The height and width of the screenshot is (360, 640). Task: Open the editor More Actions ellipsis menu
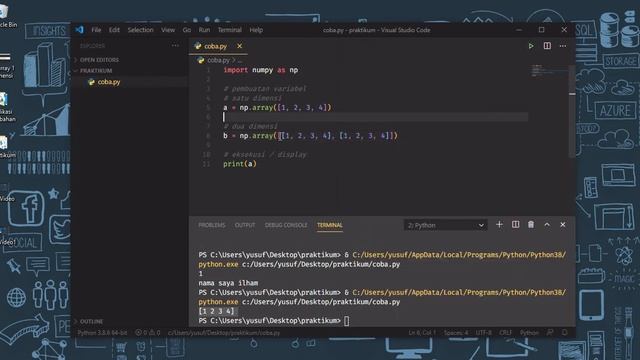563,46
